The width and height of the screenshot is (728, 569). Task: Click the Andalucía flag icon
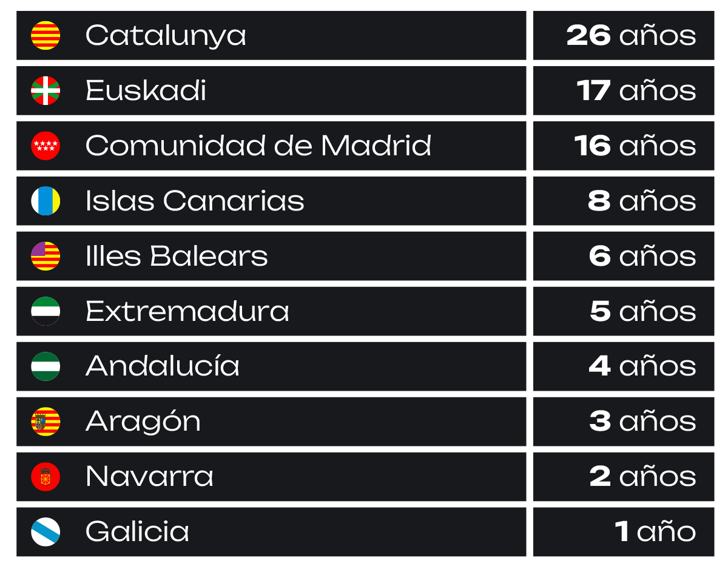45,366
